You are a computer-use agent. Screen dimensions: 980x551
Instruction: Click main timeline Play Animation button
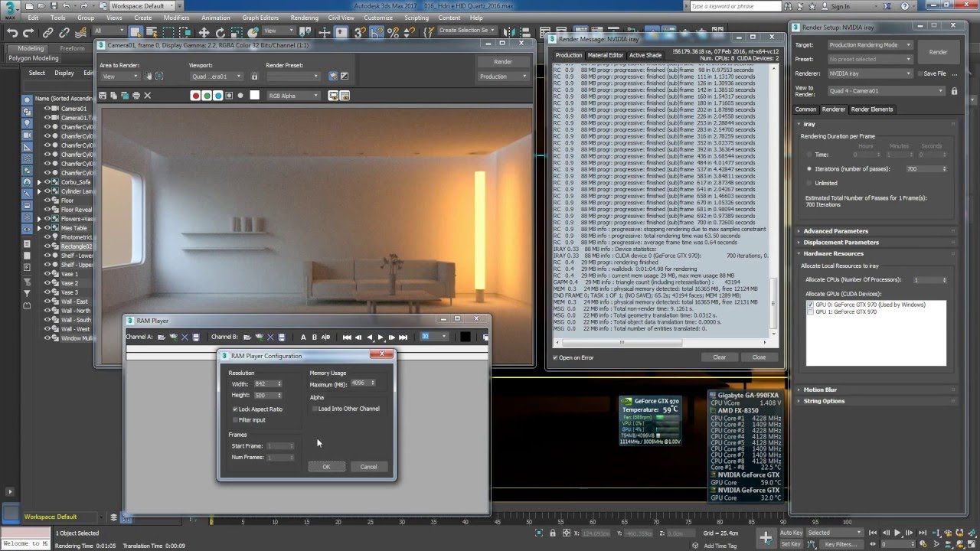pyautogui.click(x=898, y=533)
